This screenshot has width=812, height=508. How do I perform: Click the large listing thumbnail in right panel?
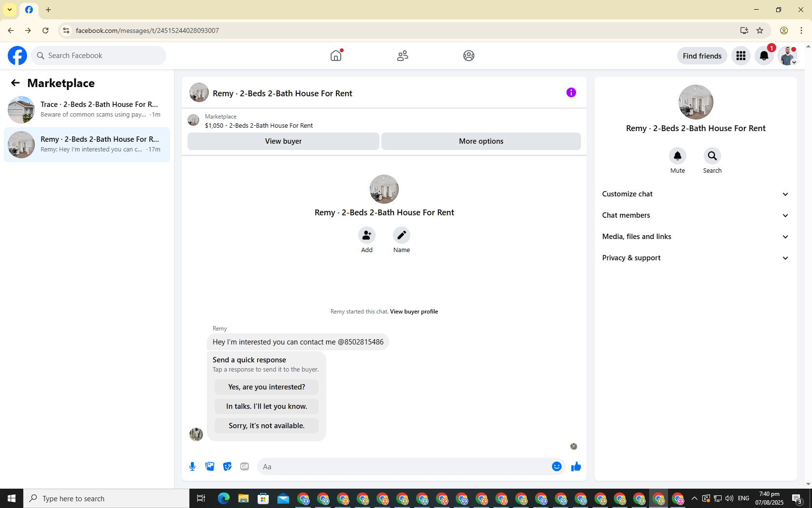coord(696,102)
